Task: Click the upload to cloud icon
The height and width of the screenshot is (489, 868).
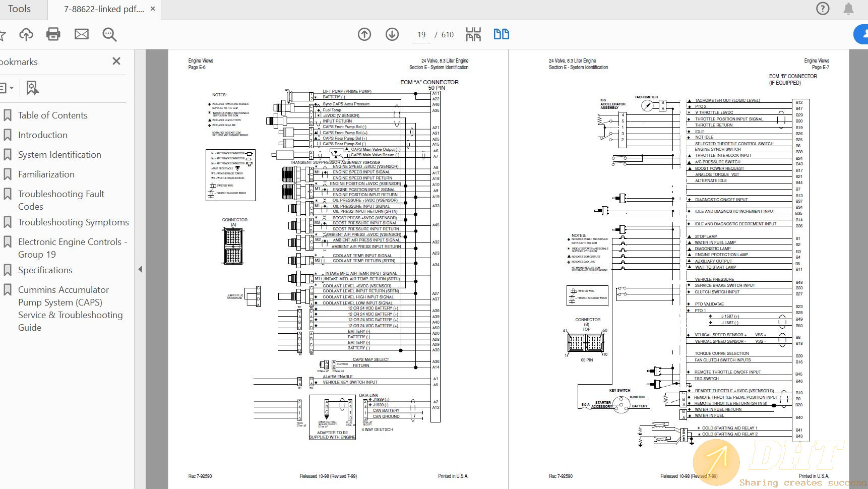Action: coord(26,34)
